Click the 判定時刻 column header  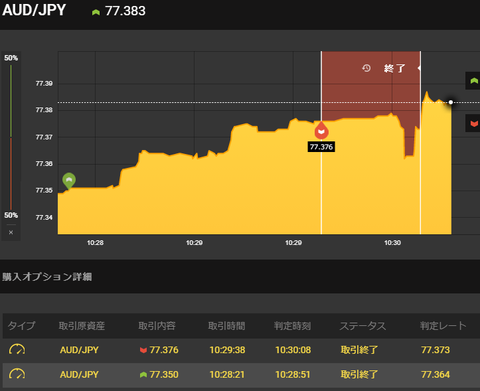click(292, 326)
